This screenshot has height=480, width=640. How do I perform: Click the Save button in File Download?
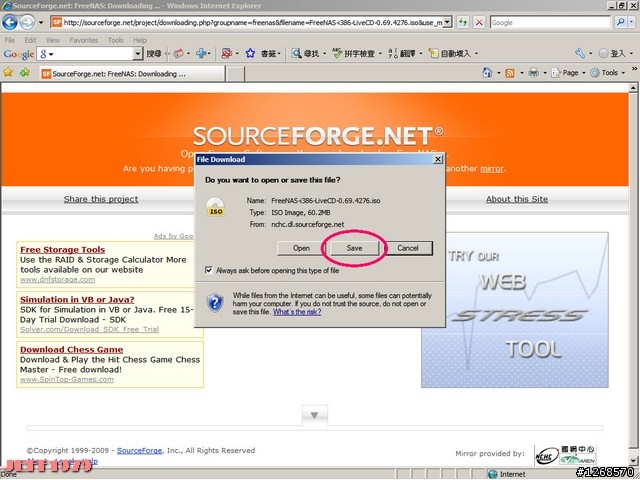pos(354,248)
